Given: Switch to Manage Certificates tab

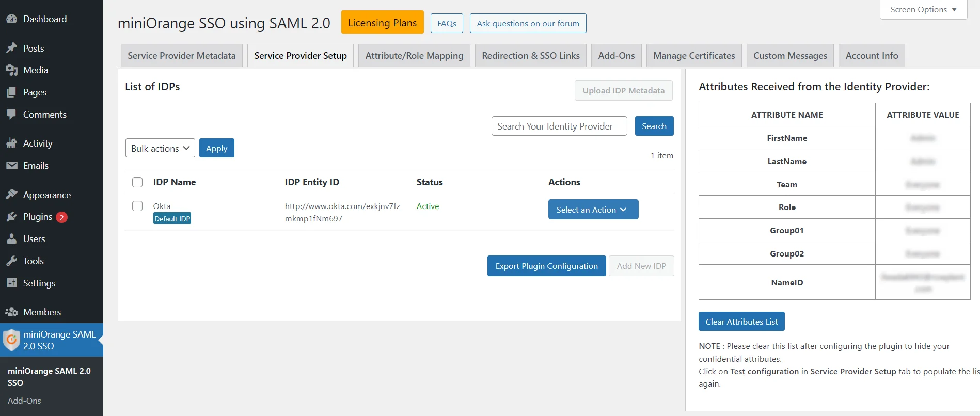Looking at the screenshot, I should pos(694,56).
